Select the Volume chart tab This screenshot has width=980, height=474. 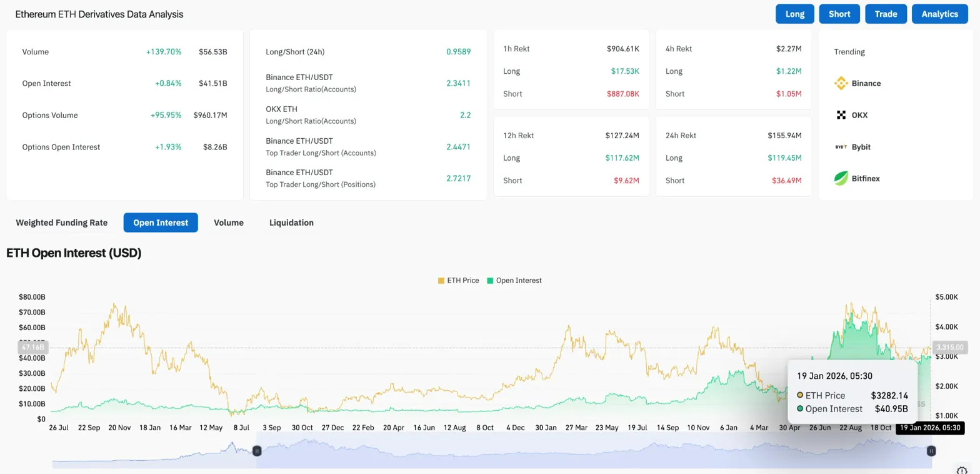228,223
